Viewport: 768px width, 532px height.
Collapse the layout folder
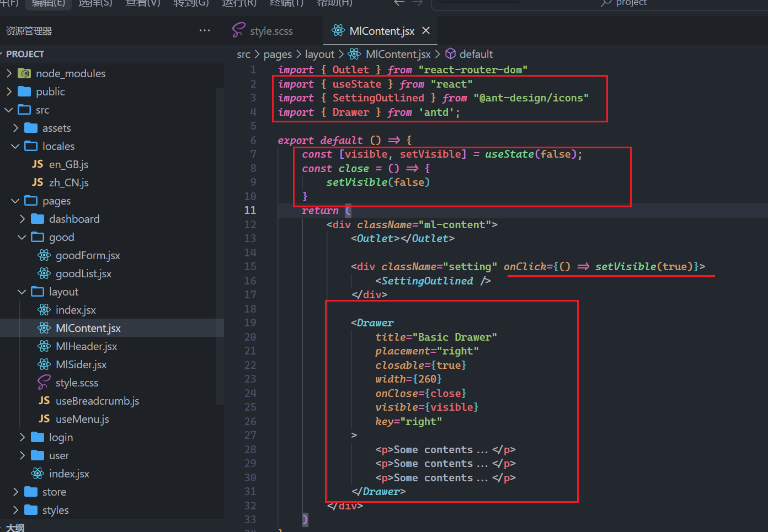tap(22, 291)
